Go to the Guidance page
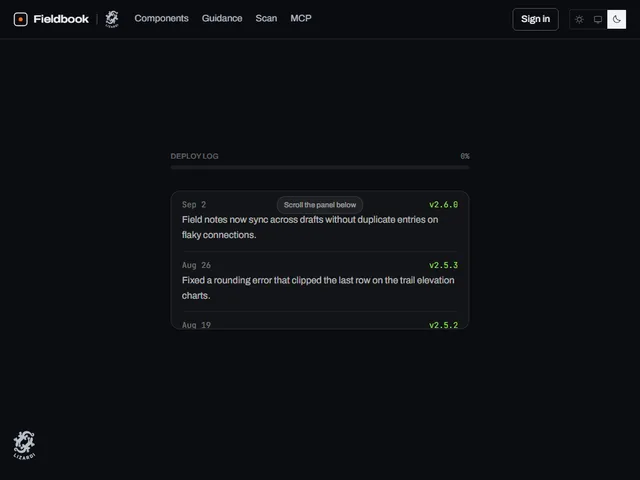Screen dimensions: 640x480 click(222, 18)
